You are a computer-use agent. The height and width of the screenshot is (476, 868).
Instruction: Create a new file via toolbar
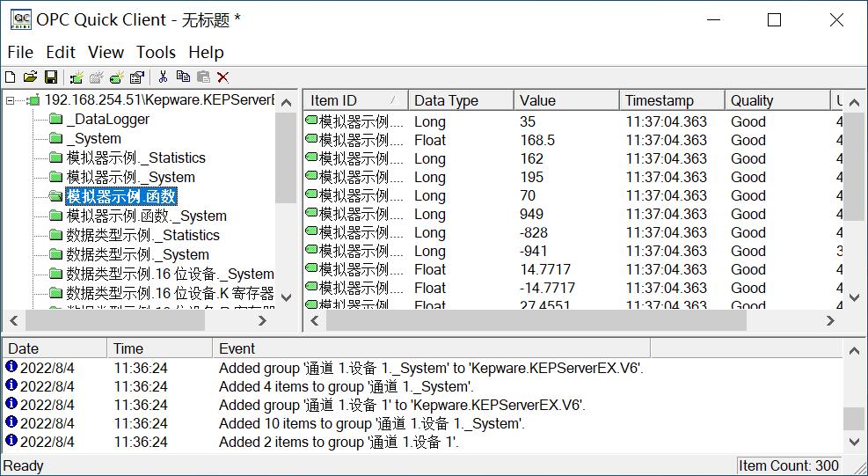pyautogui.click(x=10, y=77)
